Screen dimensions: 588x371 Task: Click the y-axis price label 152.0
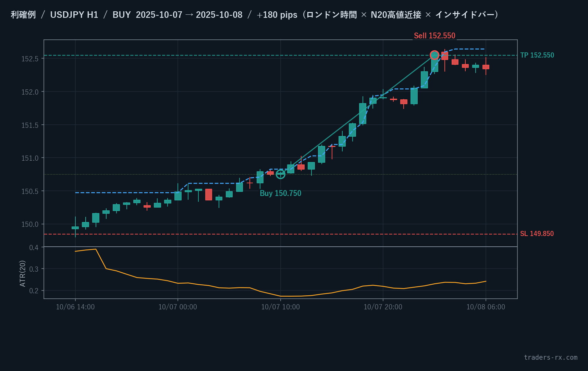(30, 92)
